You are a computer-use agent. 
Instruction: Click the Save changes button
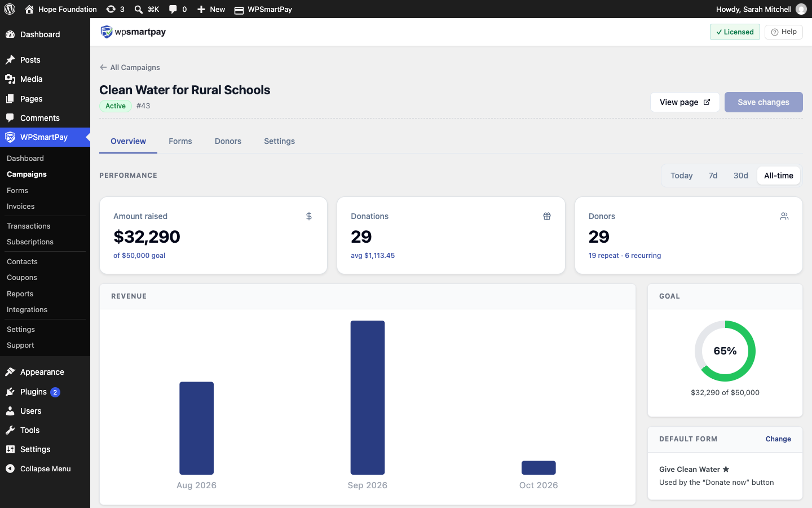pos(764,102)
